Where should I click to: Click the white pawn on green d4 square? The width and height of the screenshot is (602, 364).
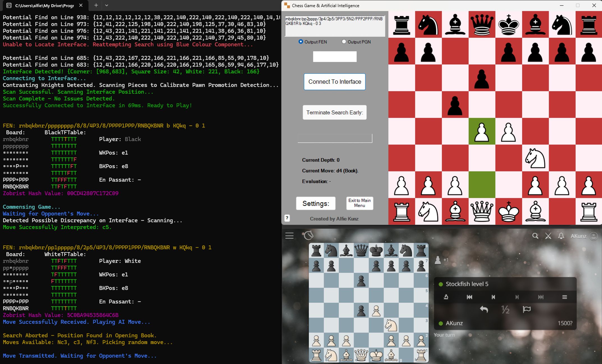click(x=482, y=131)
